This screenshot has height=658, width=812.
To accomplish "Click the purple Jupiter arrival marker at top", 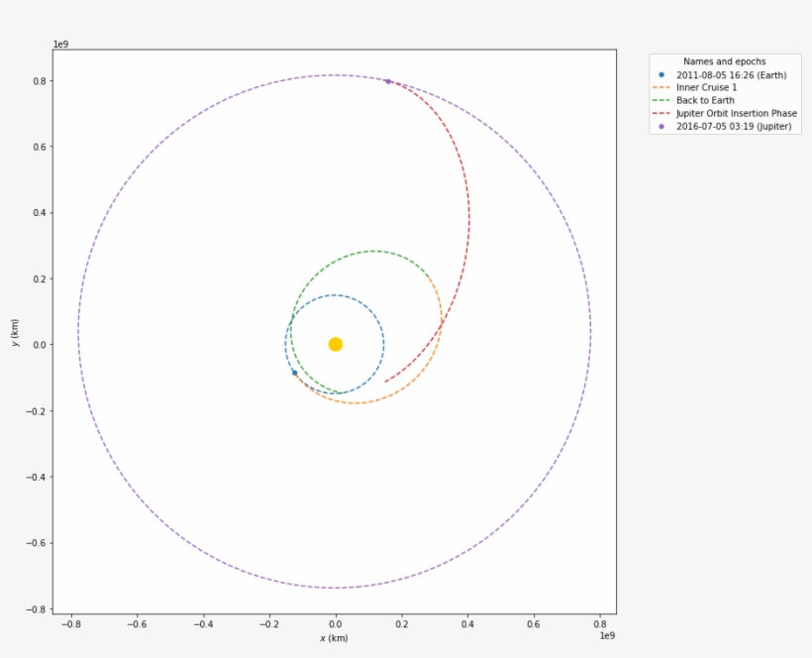I will (x=387, y=80).
